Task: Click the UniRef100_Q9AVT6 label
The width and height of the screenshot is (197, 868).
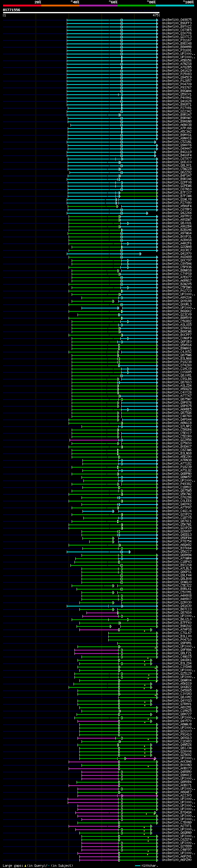Action: coord(177,145)
